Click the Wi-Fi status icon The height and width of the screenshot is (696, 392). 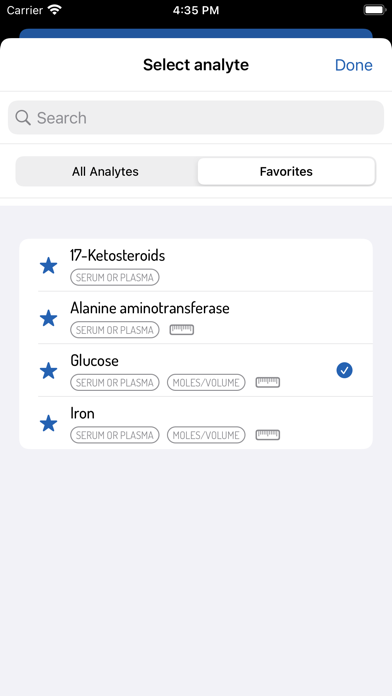55,10
